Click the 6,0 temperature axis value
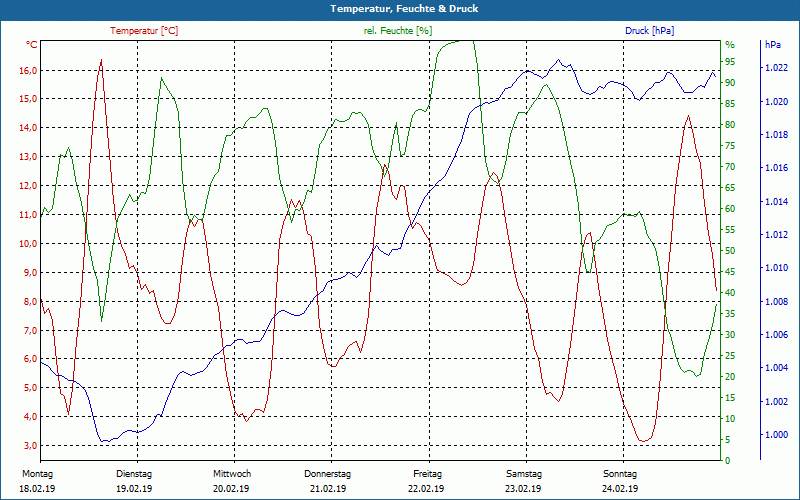This screenshot has height=500, width=800. [x=30, y=359]
